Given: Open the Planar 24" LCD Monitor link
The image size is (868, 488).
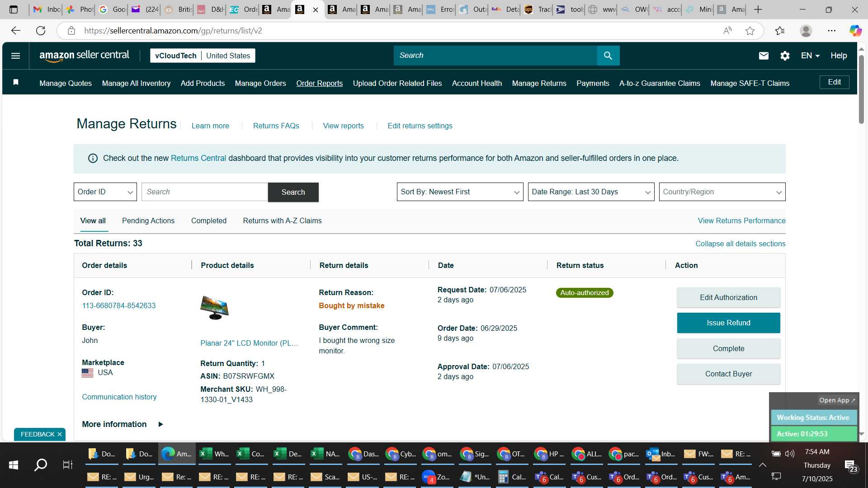Looking at the screenshot, I should coord(249,343).
